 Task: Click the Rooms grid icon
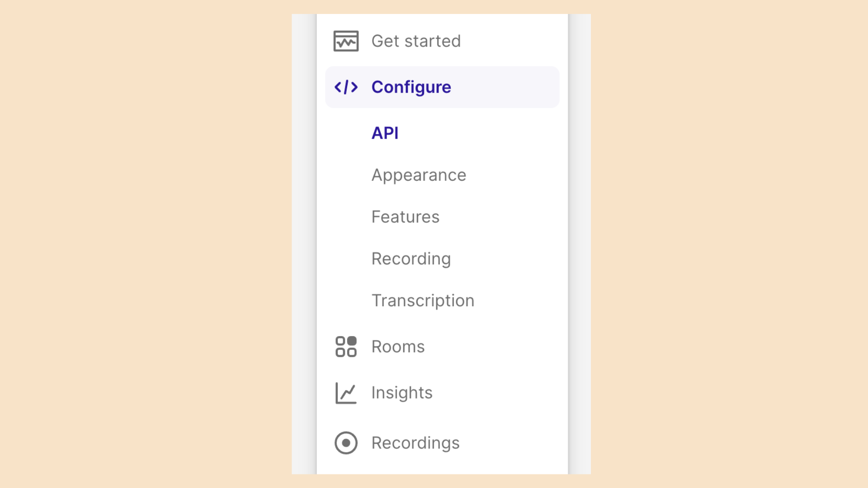(346, 347)
